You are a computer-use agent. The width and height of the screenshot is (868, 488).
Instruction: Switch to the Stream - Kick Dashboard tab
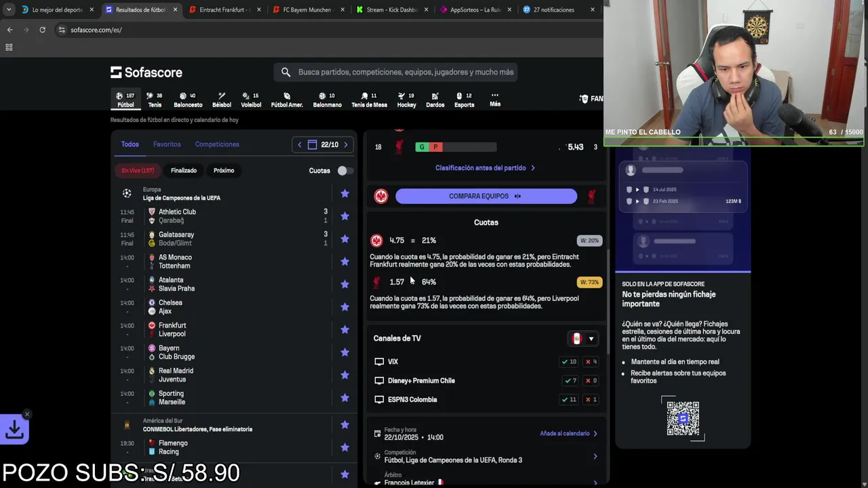[x=391, y=10]
